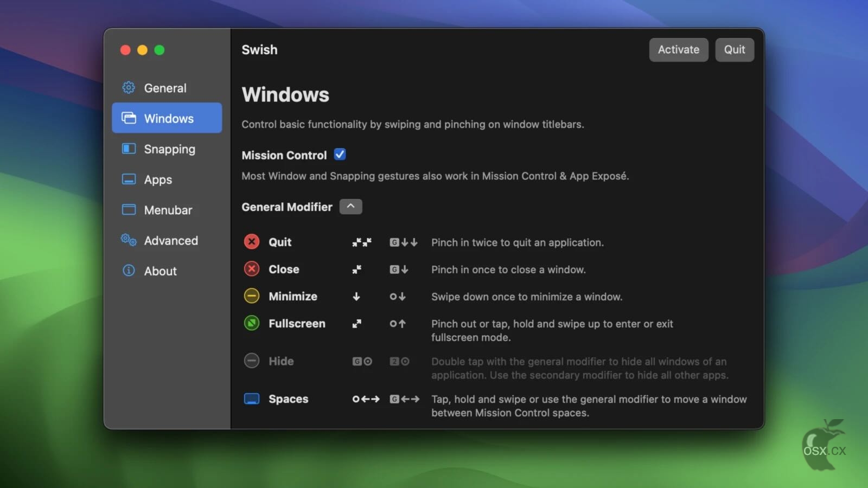Click the Apps icon in sidebar
The height and width of the screenshot is (488, 868).
129,179
